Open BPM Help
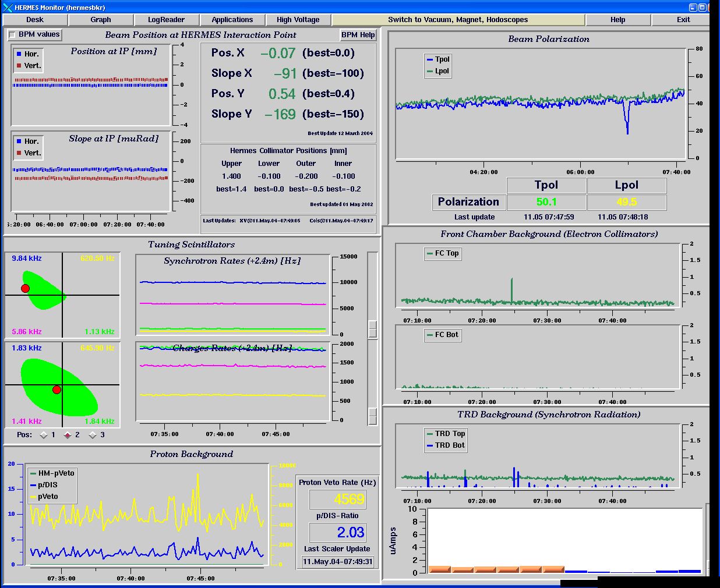The height and width of the screenshot is (588, 720). [x=358, y=35]
